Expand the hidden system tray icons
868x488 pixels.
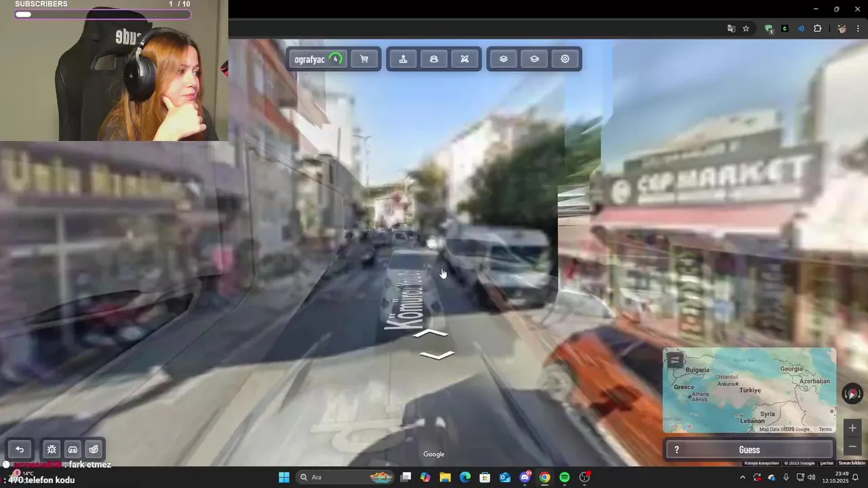(743, 477)
